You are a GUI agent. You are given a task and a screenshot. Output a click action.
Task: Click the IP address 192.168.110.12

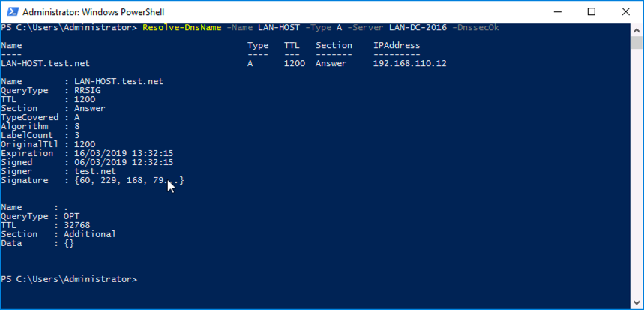coord(409,63)
